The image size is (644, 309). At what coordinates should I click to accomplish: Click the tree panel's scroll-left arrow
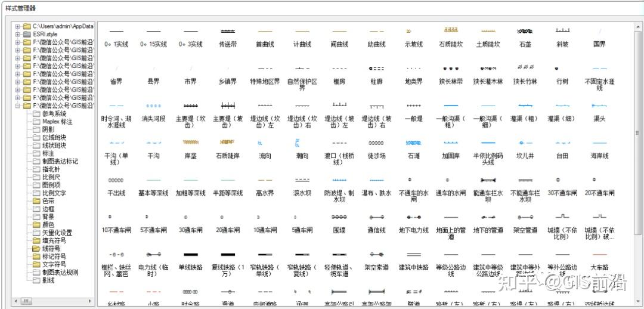pyautogui.click(x=16, y=301)
